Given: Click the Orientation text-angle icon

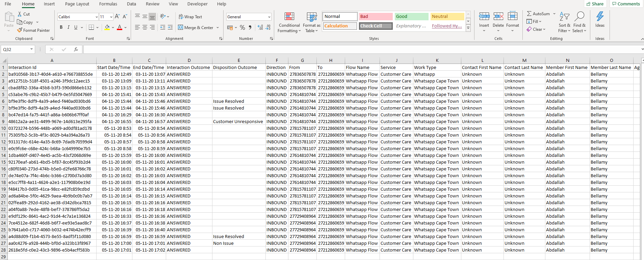Looking at the screenshot, I should (x=163, y=16).
